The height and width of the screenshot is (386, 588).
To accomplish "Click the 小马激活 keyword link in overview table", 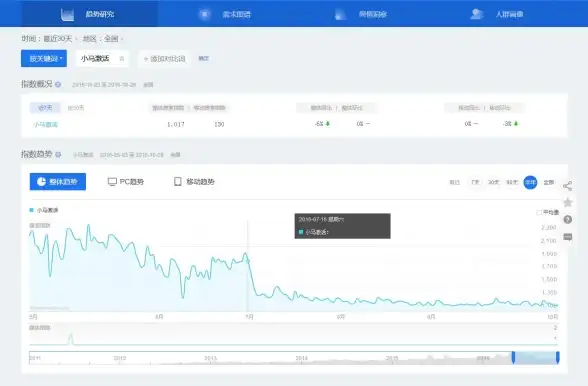I will (46, 124).
